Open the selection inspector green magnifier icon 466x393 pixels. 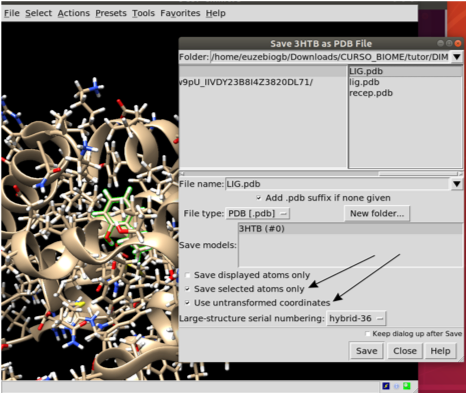point(407,386)
